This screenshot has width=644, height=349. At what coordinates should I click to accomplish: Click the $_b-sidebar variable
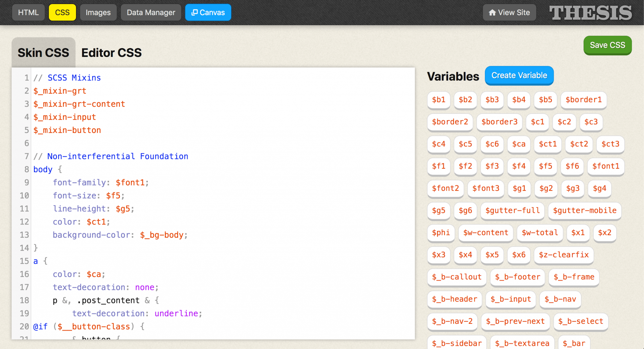coord(457,343)
